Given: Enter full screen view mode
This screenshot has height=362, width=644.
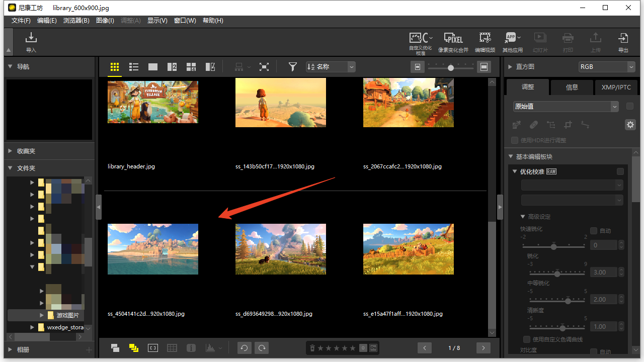Looking at the screenshot, I should 264,67.
